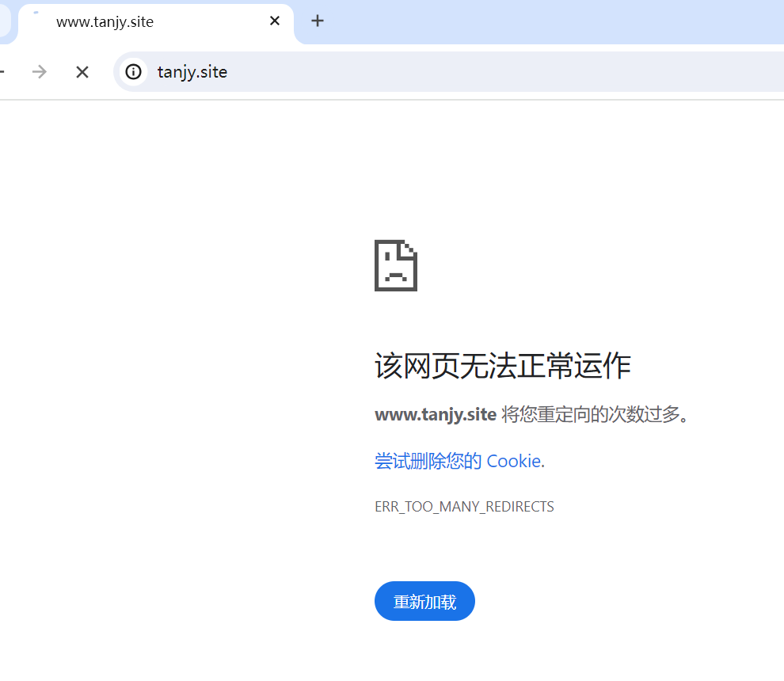
Task: Close the www.tanjy.site tab
Action: (x=275, y=21)
